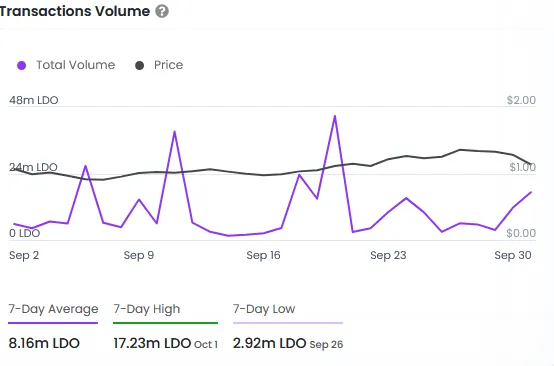The height and width of the screenshot is (366, 554).
Task: Click the 2.92m LDO low value
Action: tap(269, 343)
